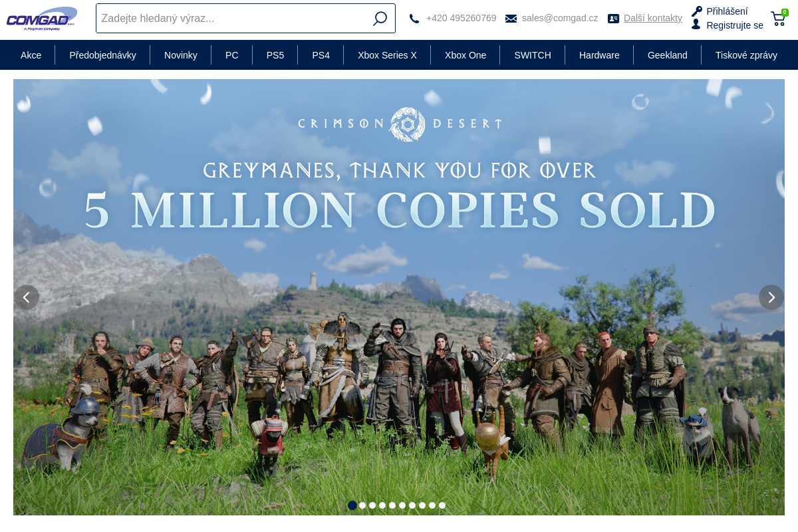798x532 pixels.
Task: Select the second carousel dot
Action: click(x=362, y=505)
